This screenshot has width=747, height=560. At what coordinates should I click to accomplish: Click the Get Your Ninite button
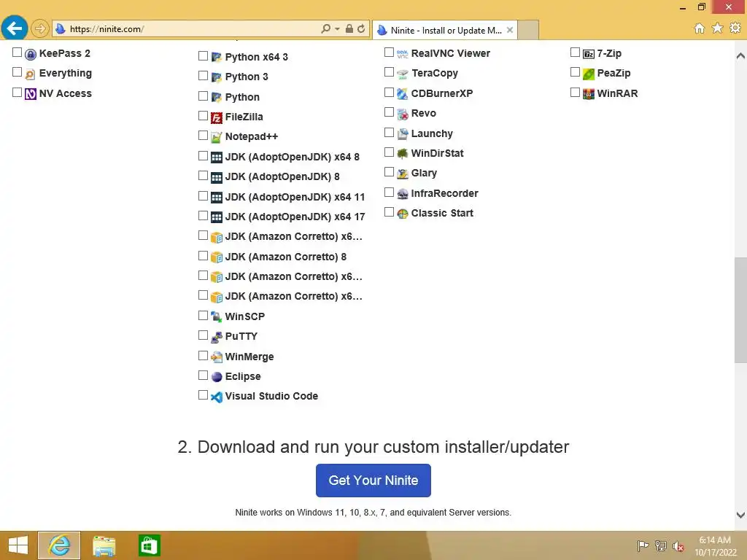click(x=373, y=481)
